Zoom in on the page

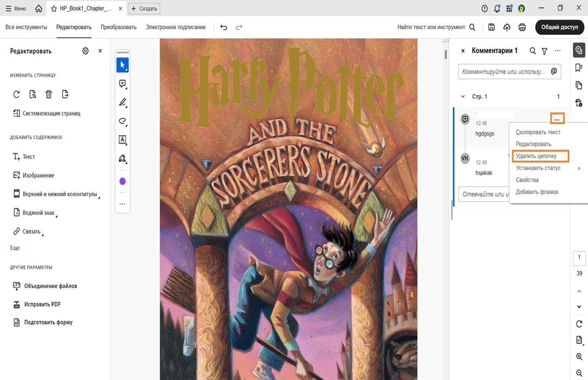pos(579,357)
